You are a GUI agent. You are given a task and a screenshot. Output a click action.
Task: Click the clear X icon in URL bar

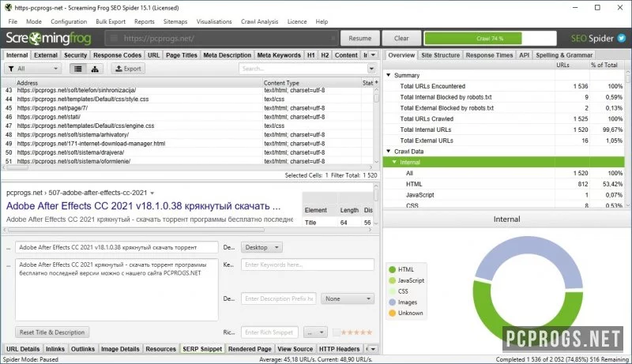[x=333, y=38]
